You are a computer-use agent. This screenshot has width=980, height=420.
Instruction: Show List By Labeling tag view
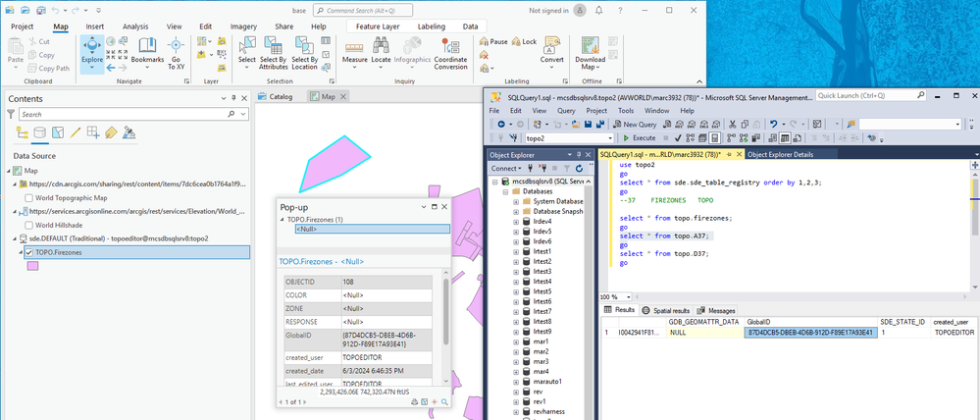[111, 132]
